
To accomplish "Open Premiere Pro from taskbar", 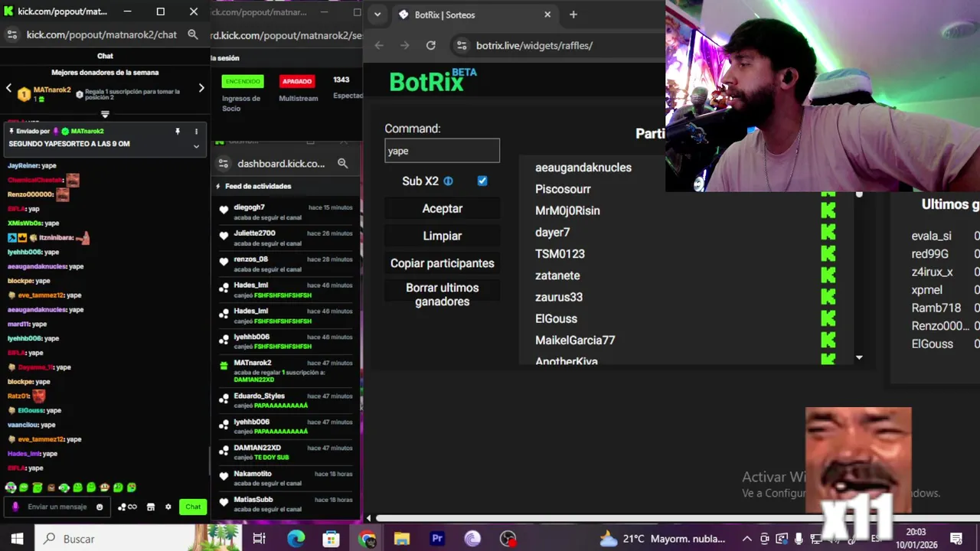I will click(437, 539).
